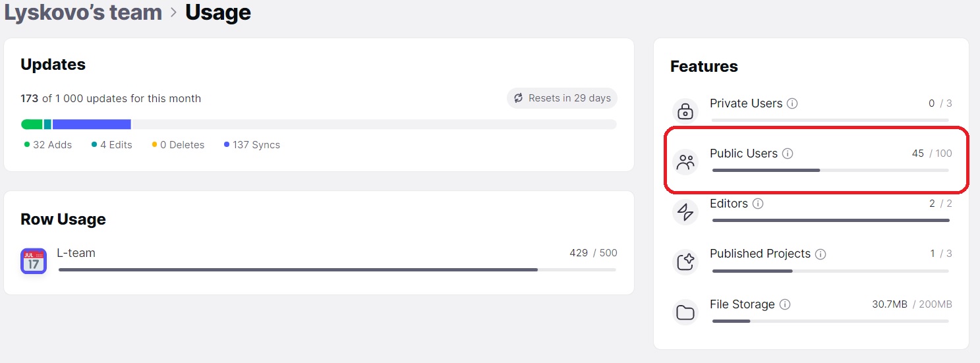Click the 32 Adds legend item
980x363 pixels.
pyautogui.click(x=48, y=145)
